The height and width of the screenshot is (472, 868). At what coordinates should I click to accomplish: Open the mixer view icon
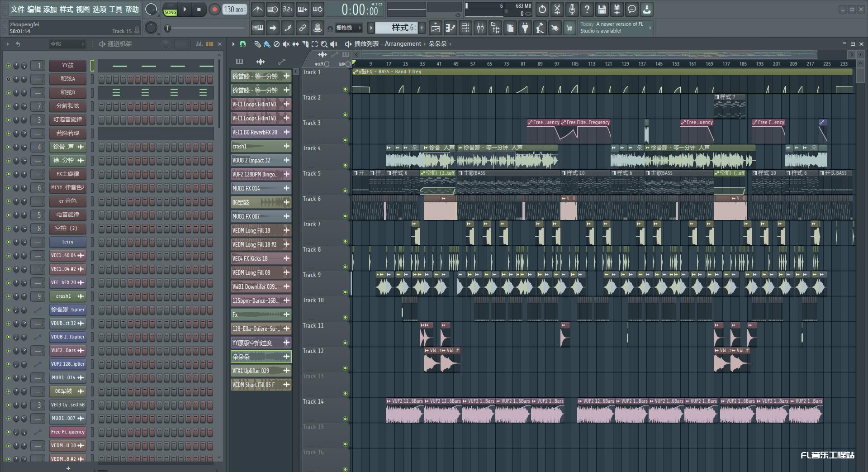pos(480,28)
